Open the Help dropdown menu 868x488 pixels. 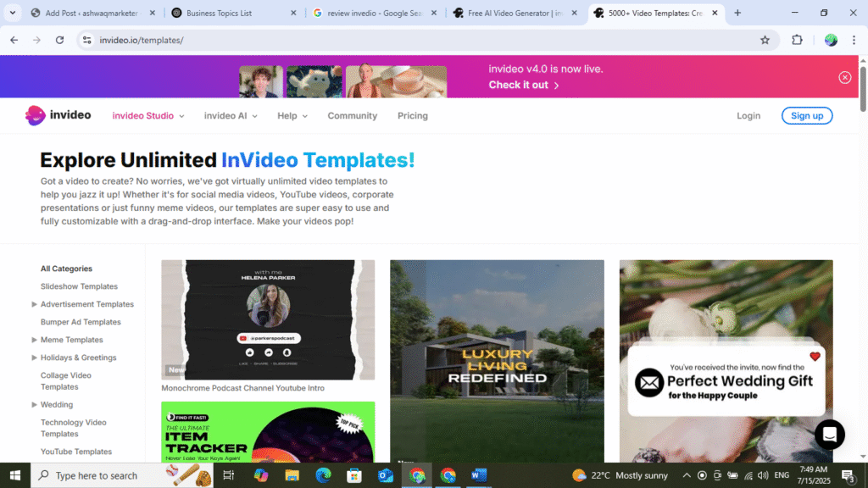click(x=292, y=116)
